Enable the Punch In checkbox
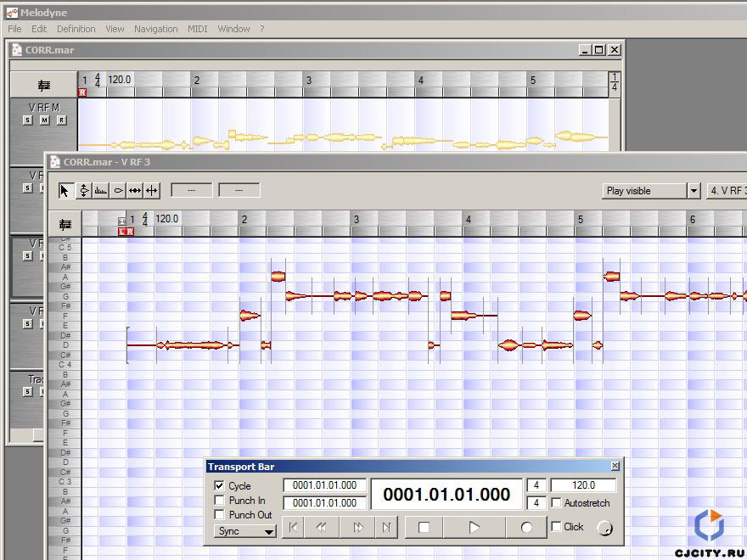 (x=219, y=501)
